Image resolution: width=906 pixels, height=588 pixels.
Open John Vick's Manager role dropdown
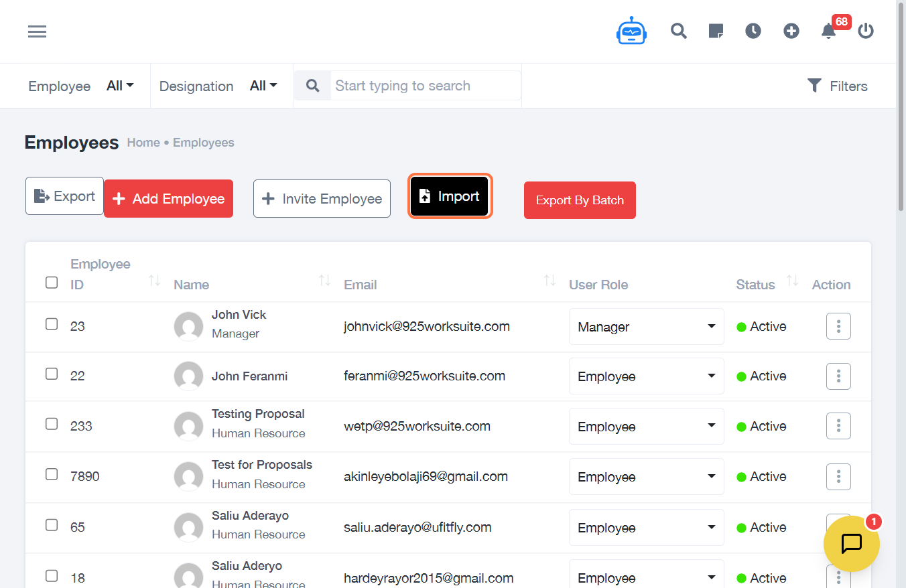tap(646, 327)
